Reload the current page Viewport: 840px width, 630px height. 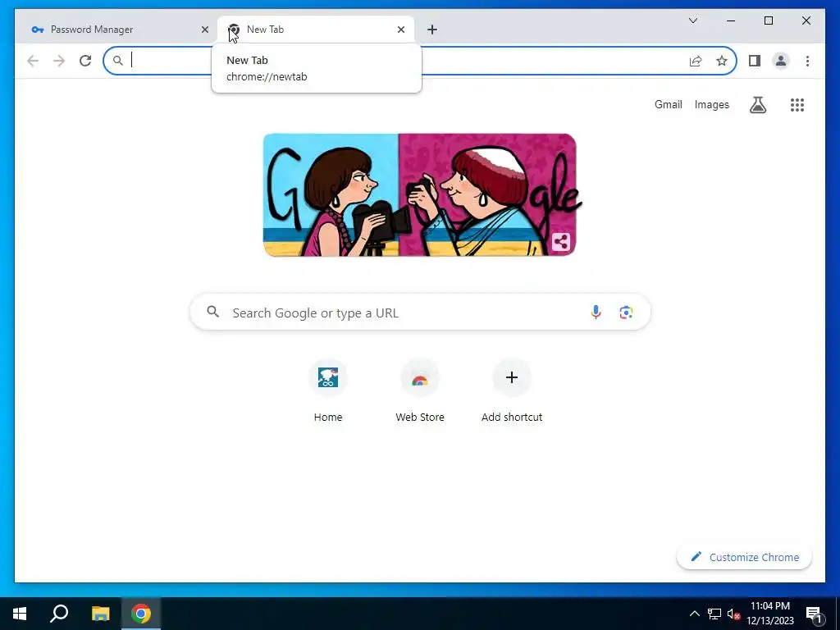pos(85,61)
